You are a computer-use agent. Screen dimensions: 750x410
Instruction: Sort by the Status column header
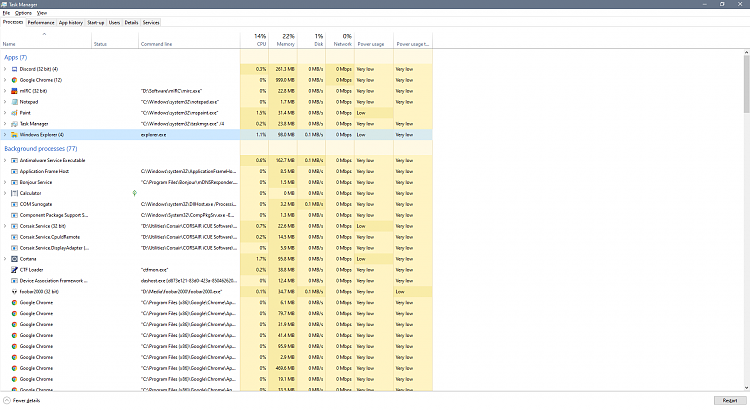[x=115, y=40]
